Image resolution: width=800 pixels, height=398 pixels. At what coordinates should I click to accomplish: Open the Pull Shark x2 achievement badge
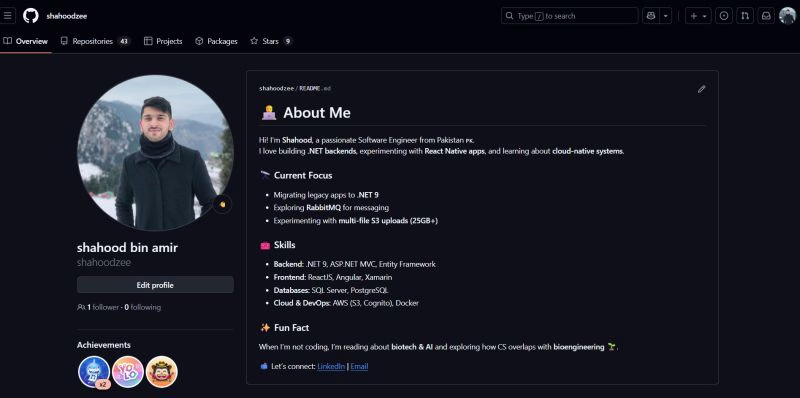click(x=94, y=372)
